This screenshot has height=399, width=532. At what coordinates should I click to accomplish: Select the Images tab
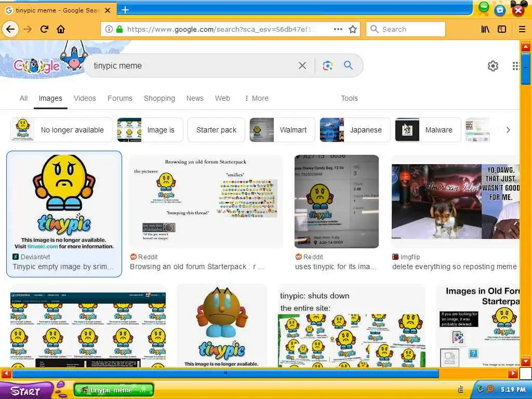(50, 98)
